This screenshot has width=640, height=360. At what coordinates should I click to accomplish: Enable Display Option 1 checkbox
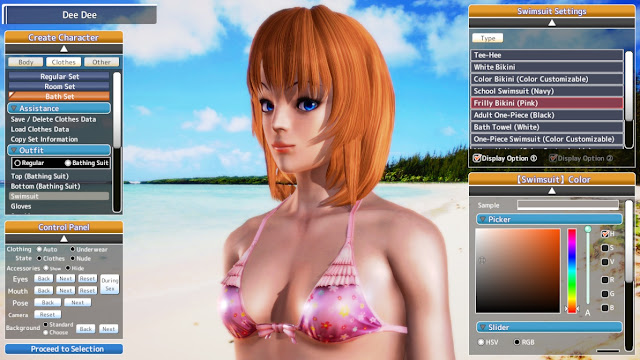pos(477,158)
